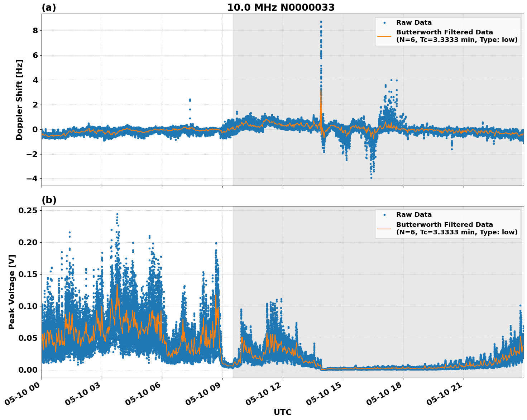Image resolution: width=527 pixels, height=420 pixels.
Task: Select the plot title 10.0 MHz N0000033
Action: [x=281, y=7]
